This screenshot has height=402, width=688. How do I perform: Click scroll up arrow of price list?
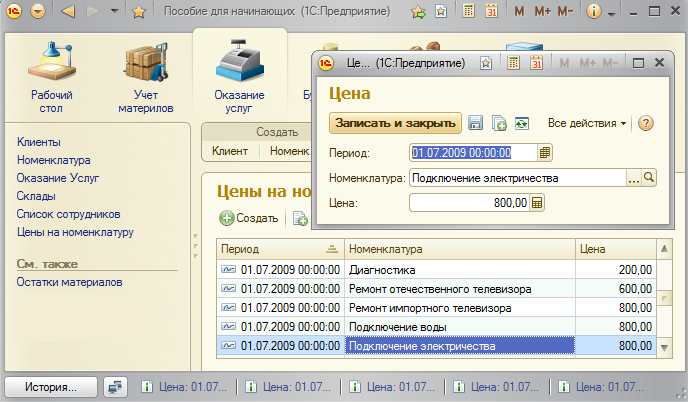click(x=664, y=249)
